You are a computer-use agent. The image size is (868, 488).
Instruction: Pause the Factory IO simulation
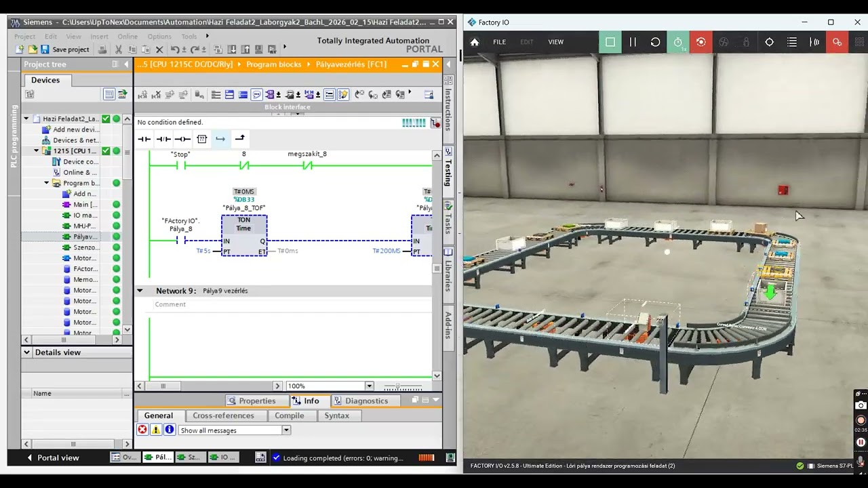(633, 42)
